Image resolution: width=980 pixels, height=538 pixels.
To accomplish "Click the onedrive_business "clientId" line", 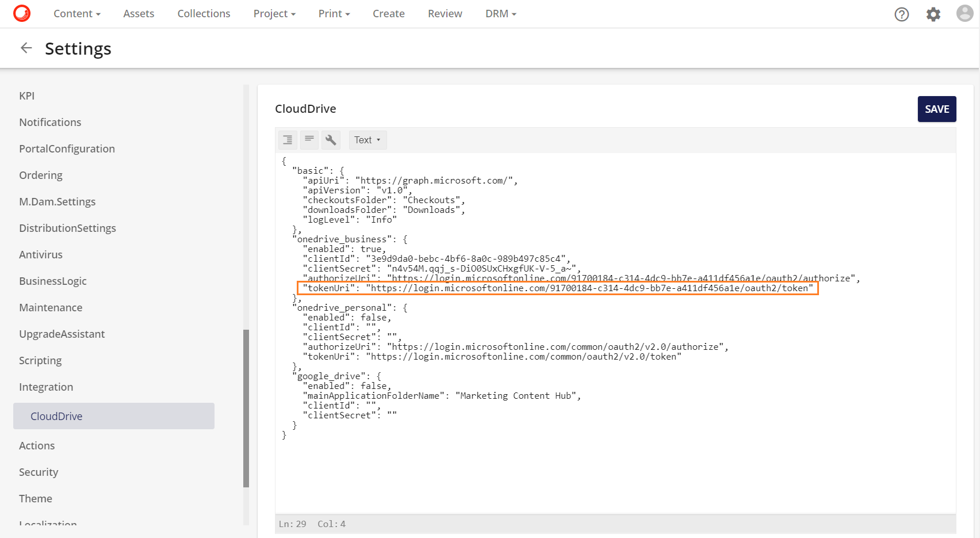I will pos(437,258).
